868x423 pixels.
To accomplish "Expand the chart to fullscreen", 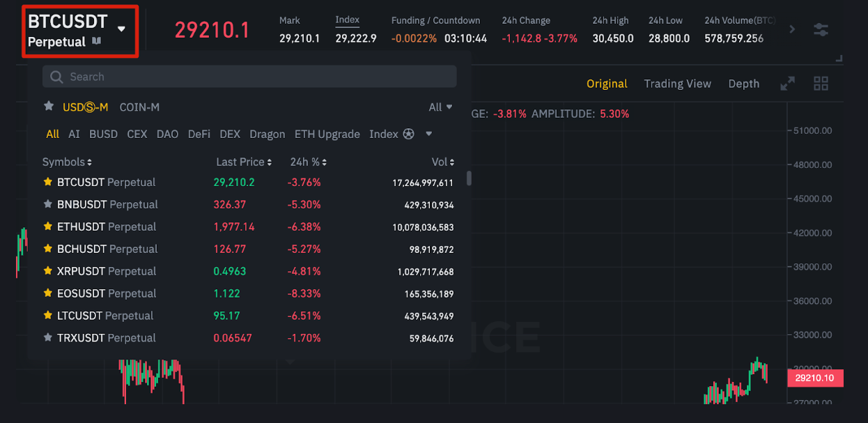I will [x=787, y=84].
